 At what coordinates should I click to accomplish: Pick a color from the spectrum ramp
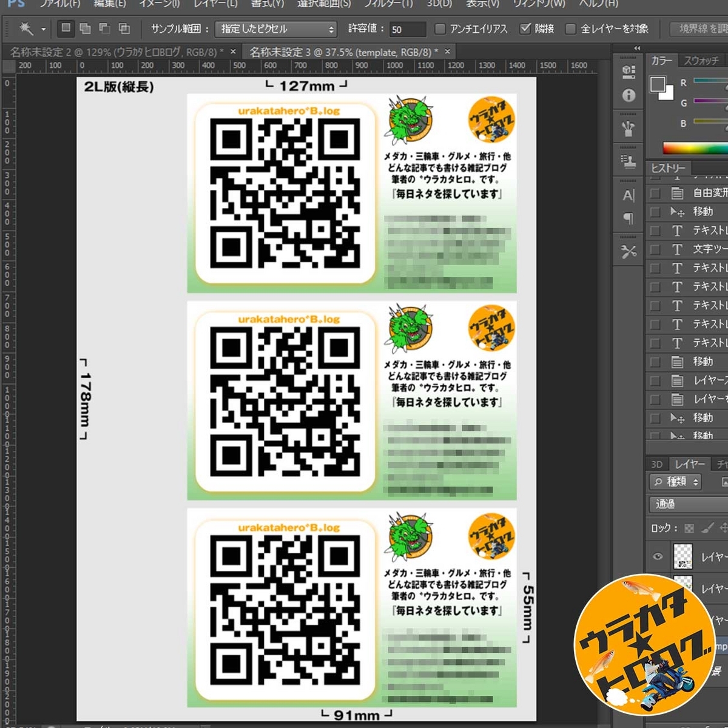click(x=695, y=148)
